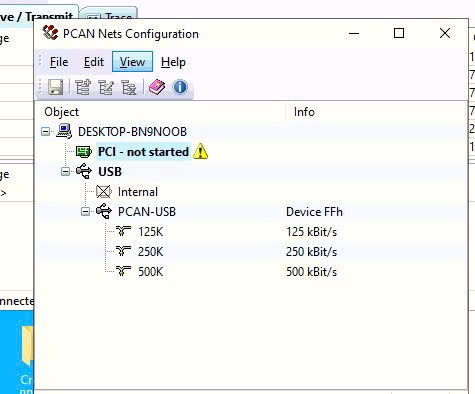Click the New Net toolbar icon
The height and width of the screenshot is (394, 475).
pyautogui.click(x=82, y=87)
